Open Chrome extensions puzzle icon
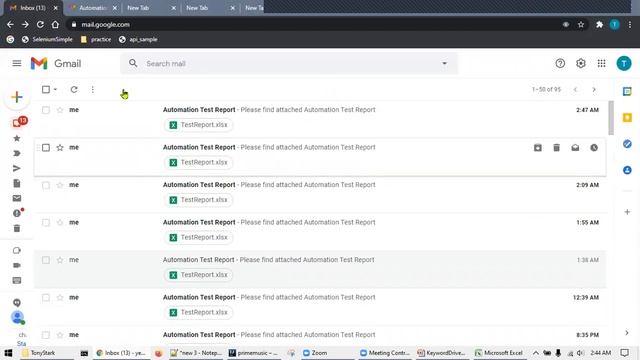640x360 pixels. (599, 24)
